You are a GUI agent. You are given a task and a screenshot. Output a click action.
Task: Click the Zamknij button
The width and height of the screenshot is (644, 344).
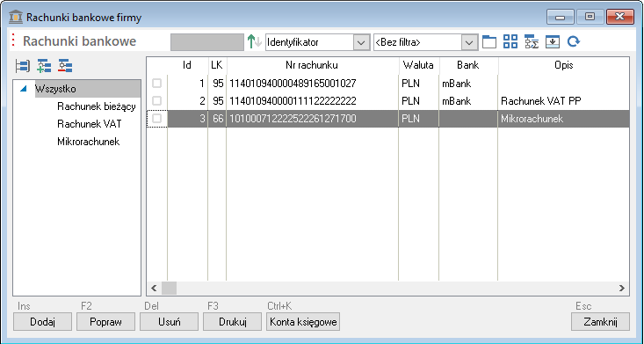coord(600,322)
